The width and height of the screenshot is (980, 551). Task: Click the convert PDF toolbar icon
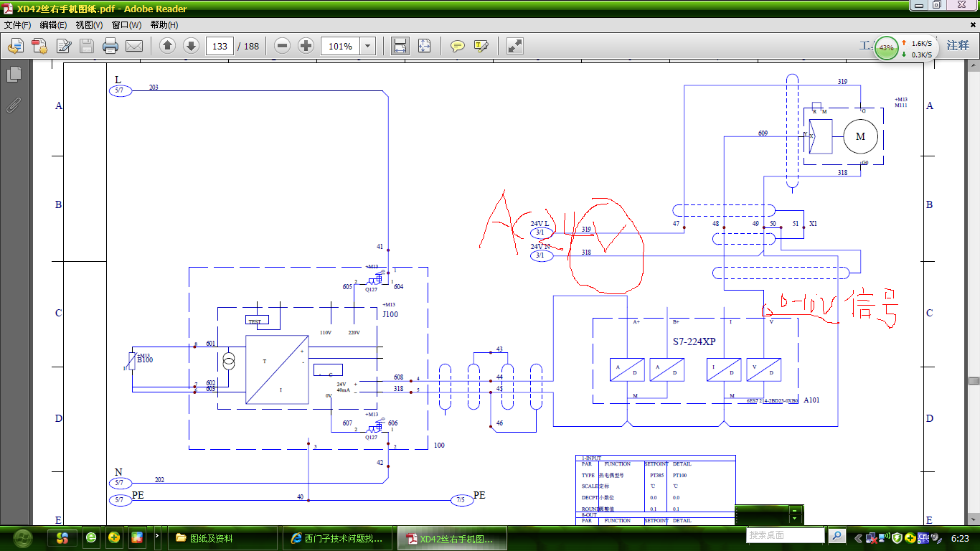point(39,46)
